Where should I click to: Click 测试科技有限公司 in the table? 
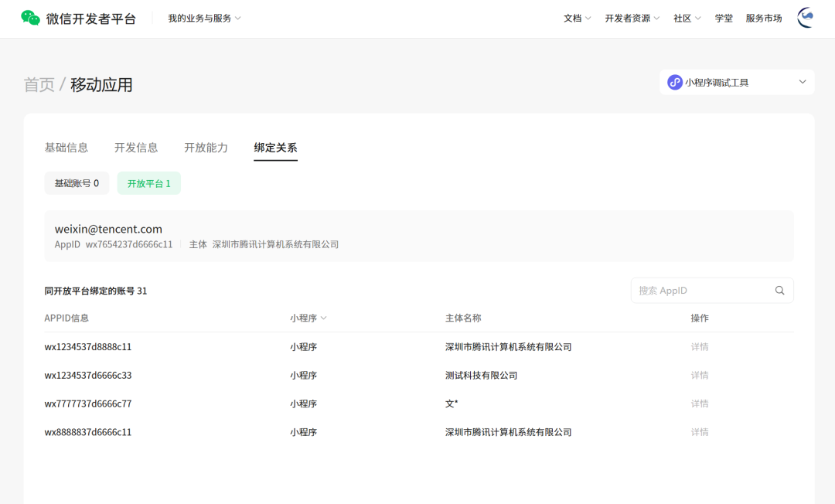pos(482,375)
